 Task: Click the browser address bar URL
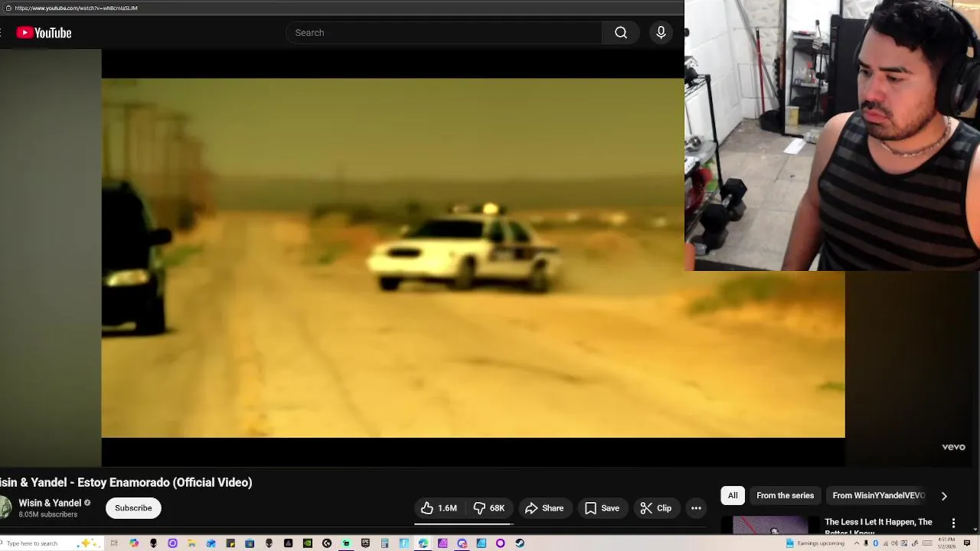pos(76,8)
